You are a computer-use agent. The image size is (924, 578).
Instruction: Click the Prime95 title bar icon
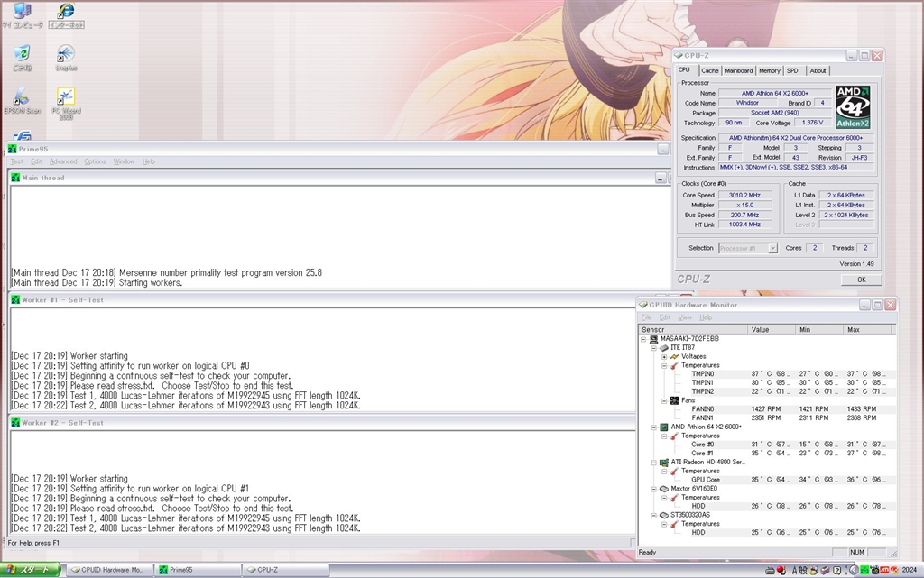pos(13,149)
